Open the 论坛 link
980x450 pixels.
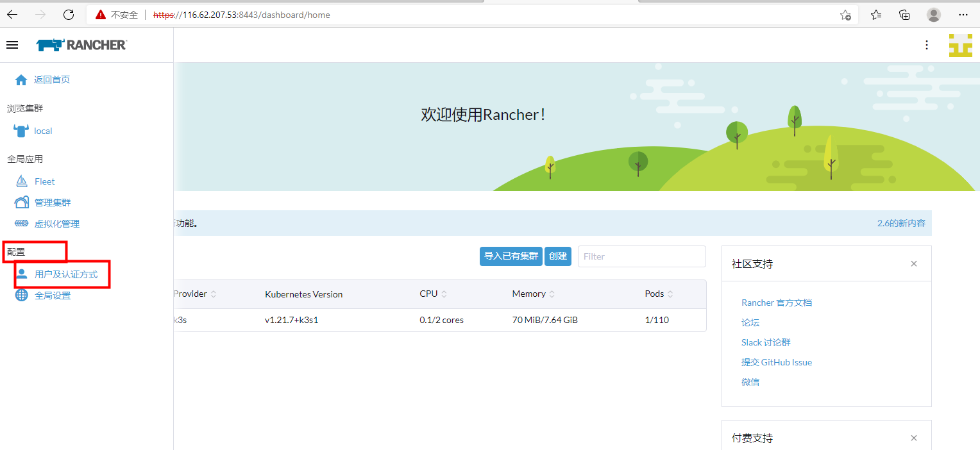click(x=750, y=322)
